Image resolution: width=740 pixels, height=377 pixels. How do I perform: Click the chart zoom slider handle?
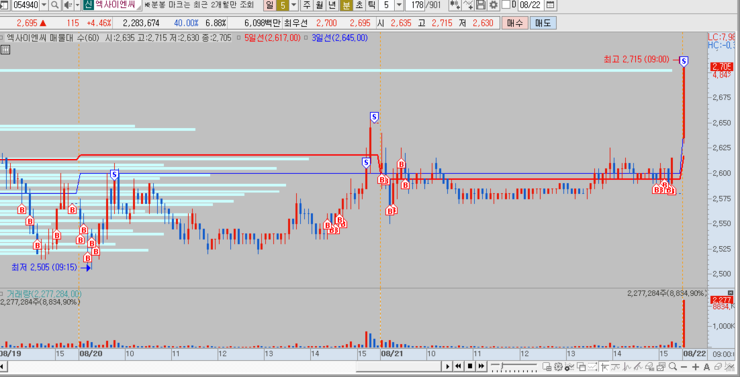pos(503,367)
